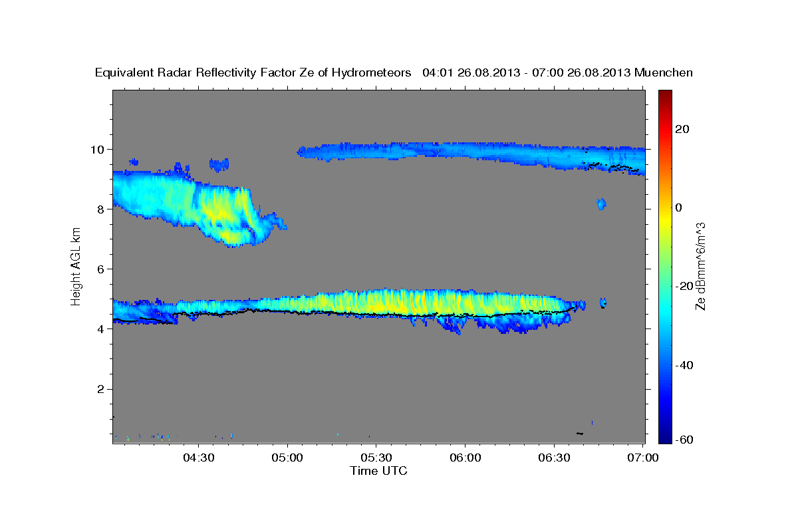Click the dark blue bottom of colorbar

point(664,436)
